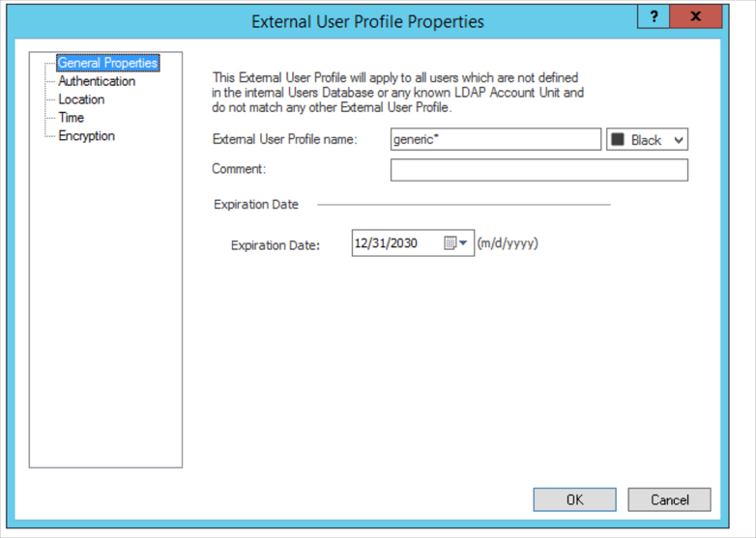Open the Authentication page
Screen dimensions: 756x538
pyautogui.click(x=96, y=81)
